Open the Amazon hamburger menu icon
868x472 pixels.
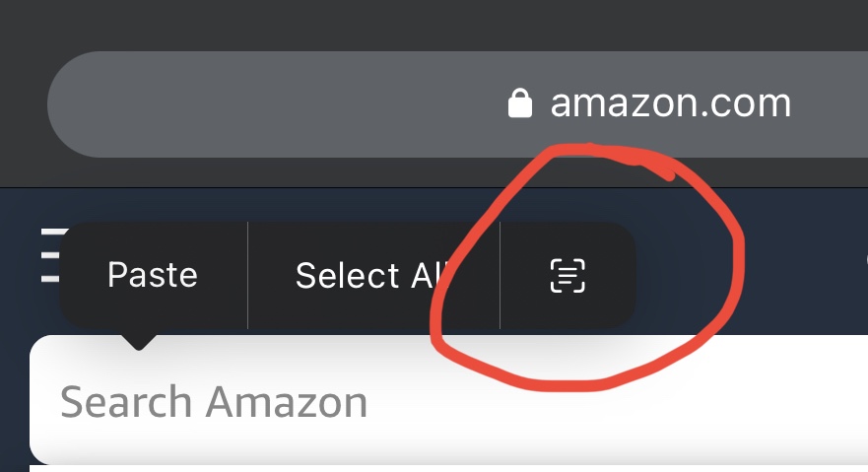49,256
